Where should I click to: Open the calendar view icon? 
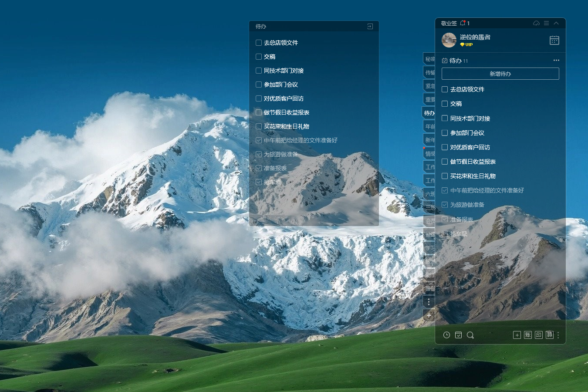(x=554, y=41)
